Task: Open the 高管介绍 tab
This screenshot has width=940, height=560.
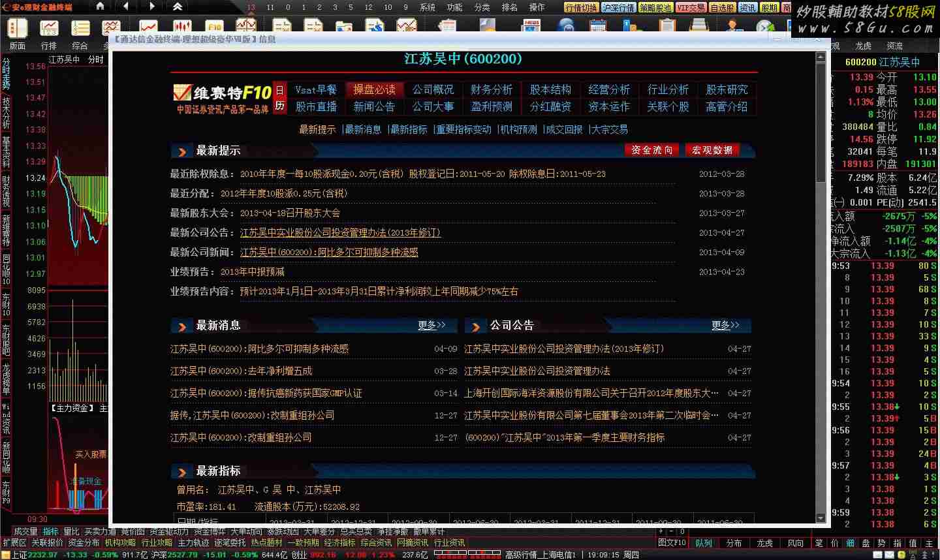Action: [x=727, y=106]
